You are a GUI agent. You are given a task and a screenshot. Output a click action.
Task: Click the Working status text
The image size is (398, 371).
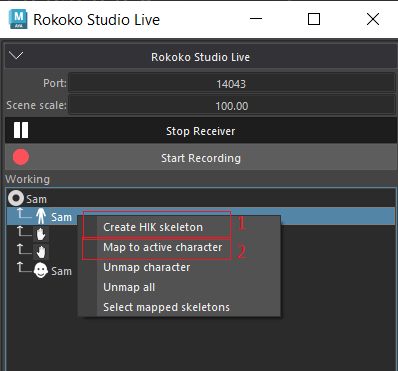tap(28, 179)
